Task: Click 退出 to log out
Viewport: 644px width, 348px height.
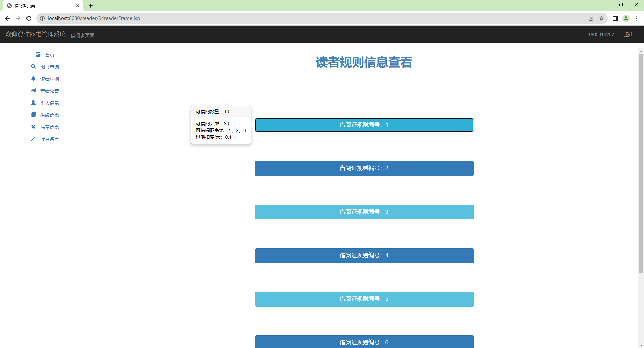Action: coord(629,34)
